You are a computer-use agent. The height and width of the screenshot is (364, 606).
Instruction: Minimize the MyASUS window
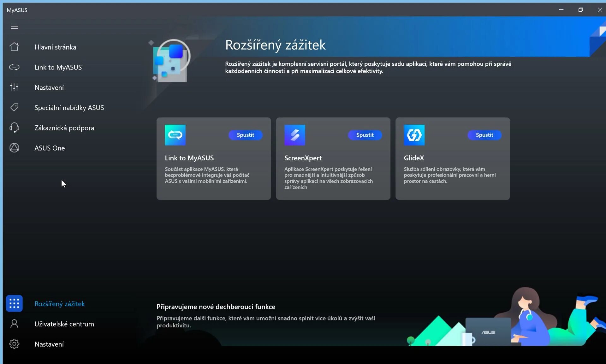pos(561,10)
